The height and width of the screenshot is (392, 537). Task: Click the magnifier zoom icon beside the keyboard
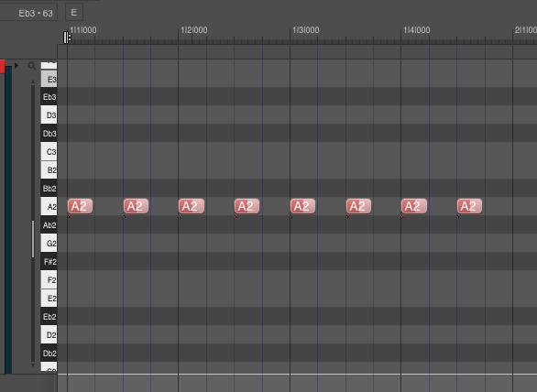pyautogui.click(x=31, y=66)
